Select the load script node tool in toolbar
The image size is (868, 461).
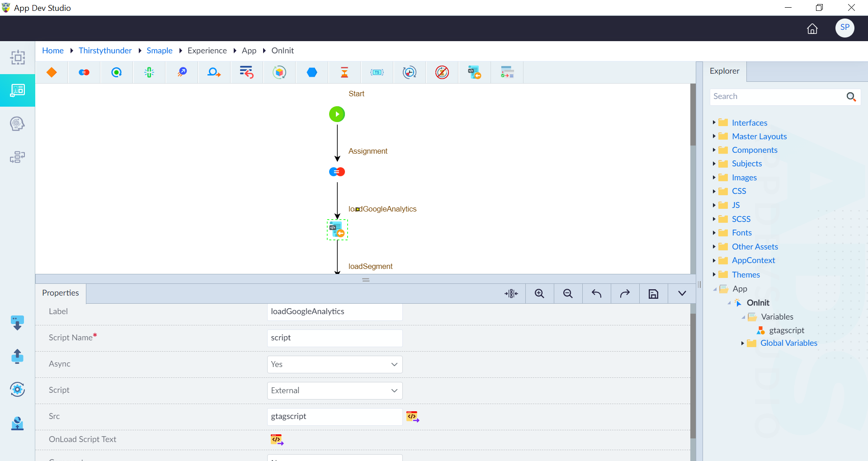[x=475, y=72]
